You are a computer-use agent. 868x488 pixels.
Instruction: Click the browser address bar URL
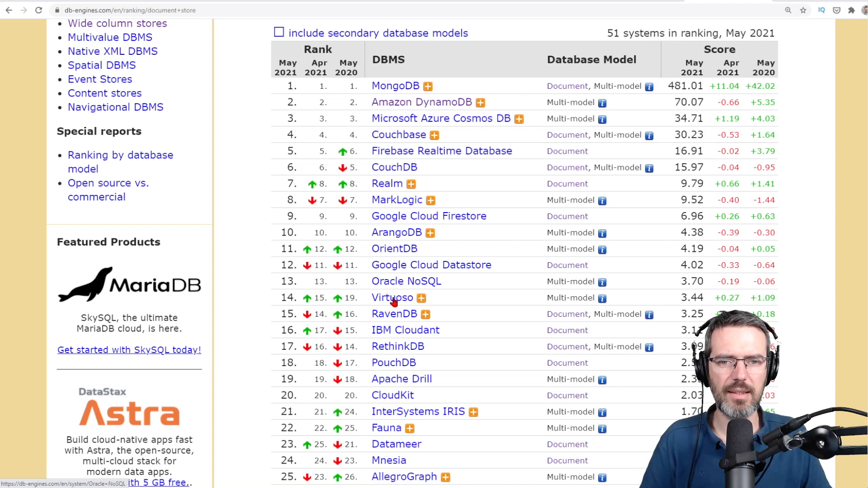tap(130, 10)
